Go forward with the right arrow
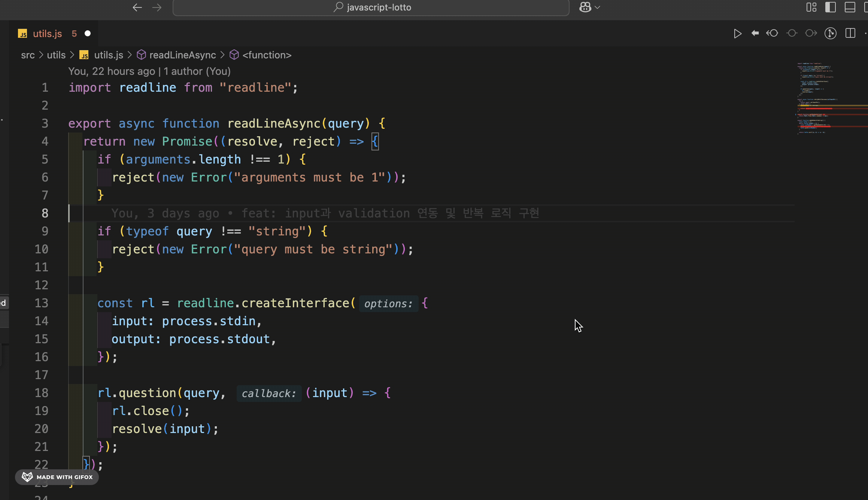868x500 pixels. pyautogui.click(x=157, y=7)
